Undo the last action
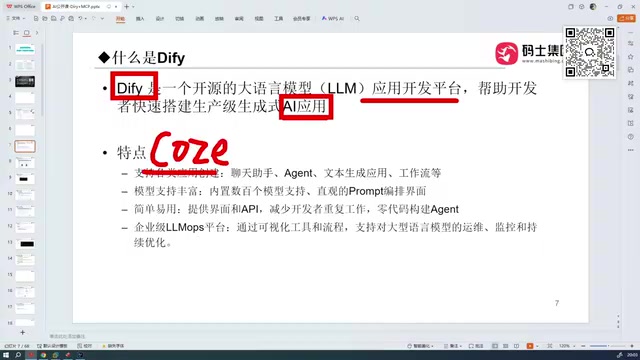The width and height of the screenshot is (640, 360). 80,18
